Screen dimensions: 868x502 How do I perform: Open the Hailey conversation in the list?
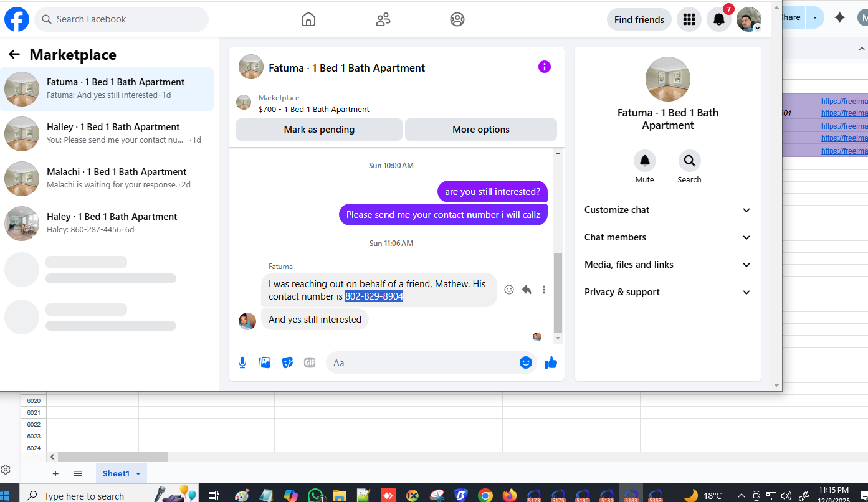pos(107,134)
